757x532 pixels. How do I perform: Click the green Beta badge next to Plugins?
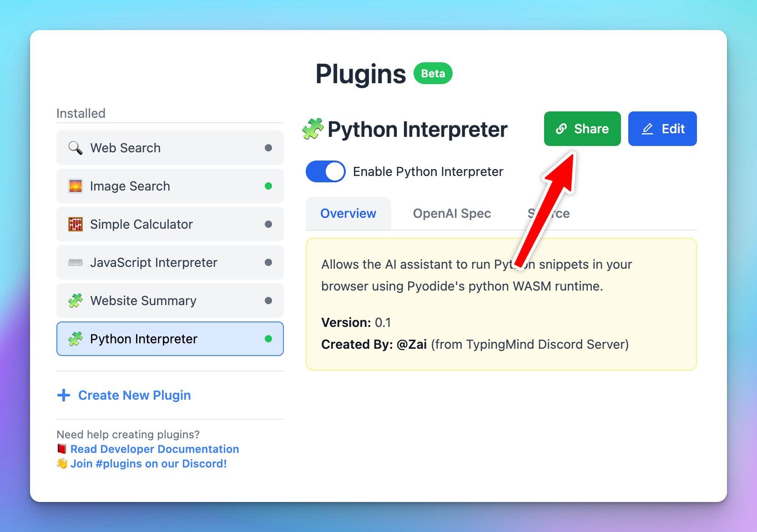pyautogui.click(x=433, y=73)
